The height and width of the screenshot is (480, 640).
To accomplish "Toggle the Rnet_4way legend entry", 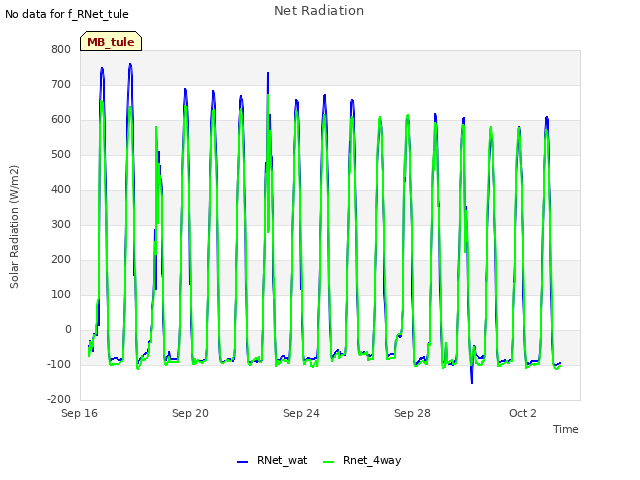I will click(x=362, y=461).
